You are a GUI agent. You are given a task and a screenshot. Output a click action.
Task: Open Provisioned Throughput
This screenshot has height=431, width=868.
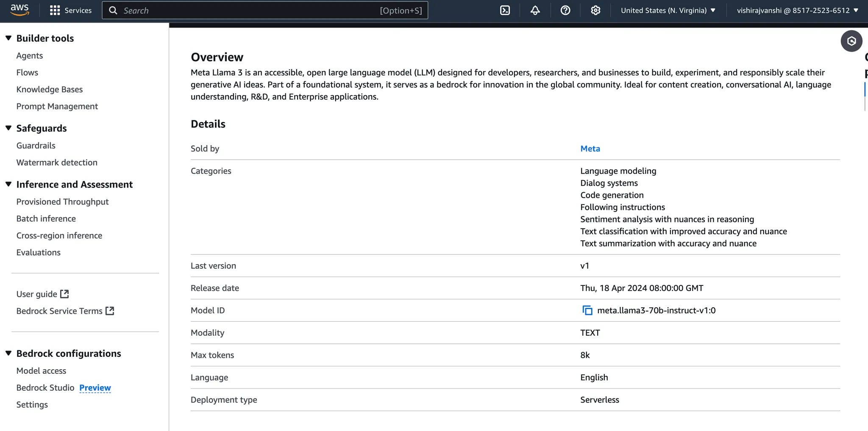62,202
